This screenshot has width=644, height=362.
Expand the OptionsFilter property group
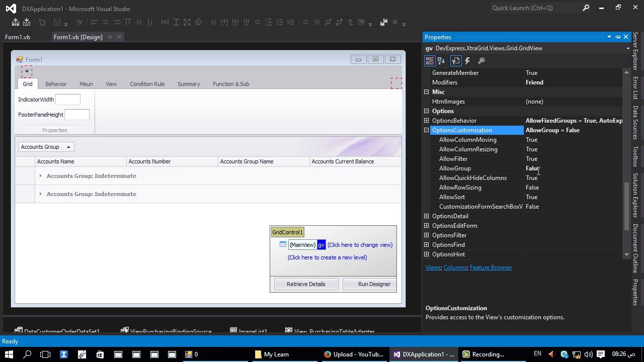tap(427, 235)
